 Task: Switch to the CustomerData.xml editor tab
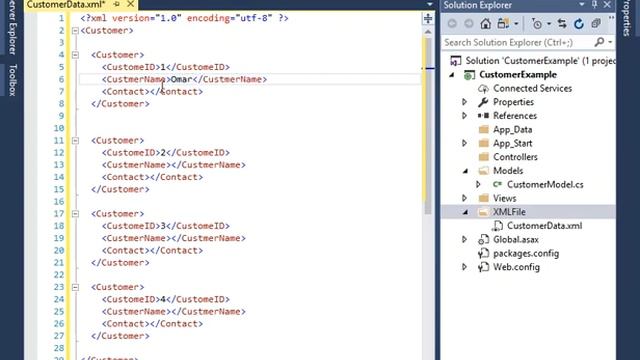click(x=66, y=5)
